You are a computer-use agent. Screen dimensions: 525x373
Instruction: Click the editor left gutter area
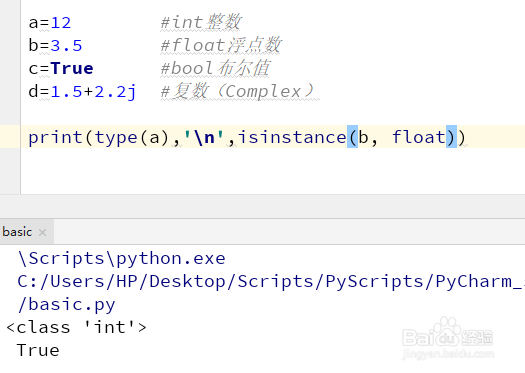click(10, 97)
